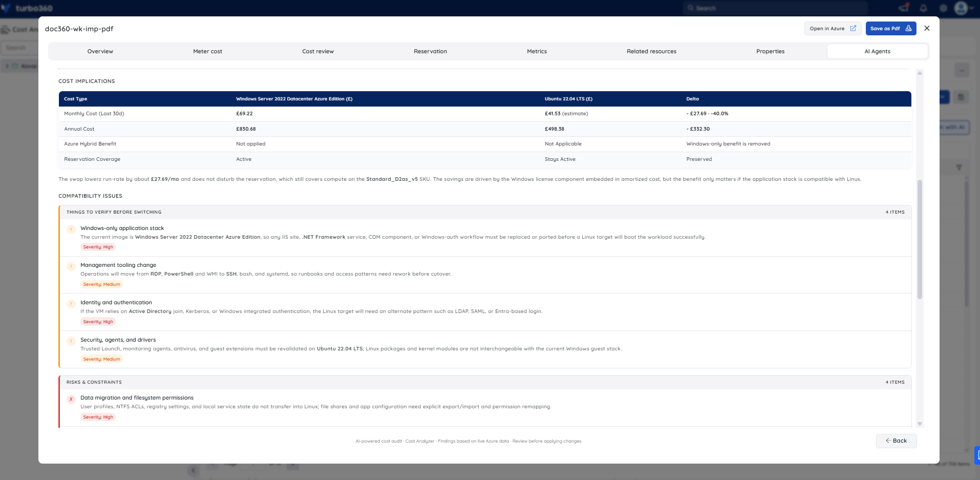Click the Not applied cell
This screenshot has width=980, height=480.
[251, 144]
